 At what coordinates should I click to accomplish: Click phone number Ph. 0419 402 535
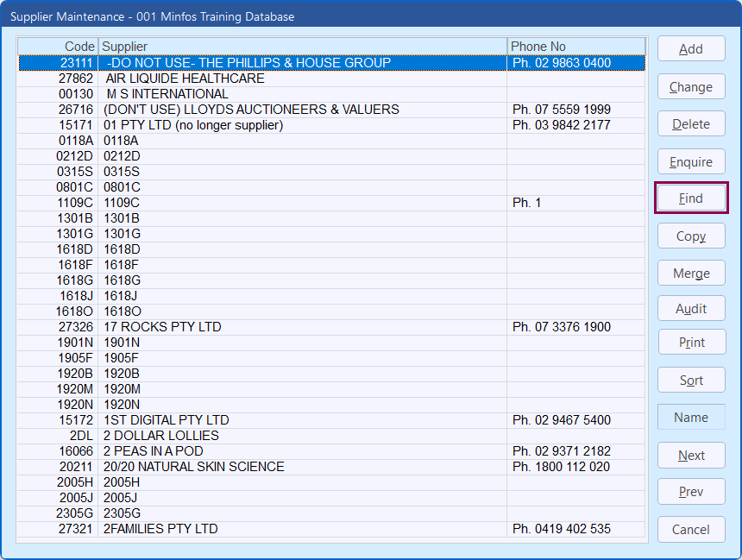click(562, 529)
